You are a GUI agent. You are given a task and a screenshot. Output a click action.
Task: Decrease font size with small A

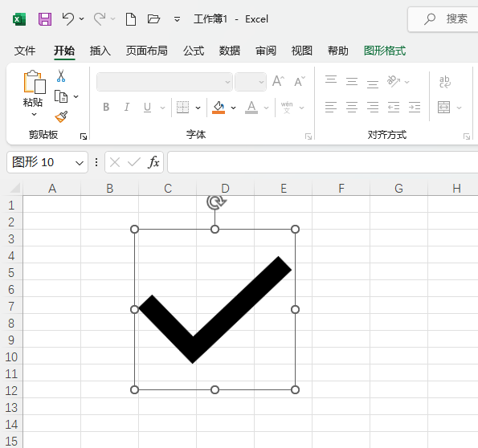(300, 81)
